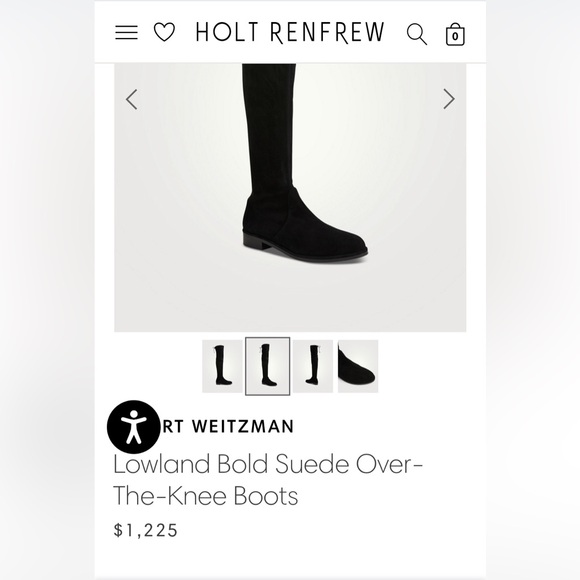580x580 pixels.
Task: Click the boot shaft in main image
Action: 269,129
